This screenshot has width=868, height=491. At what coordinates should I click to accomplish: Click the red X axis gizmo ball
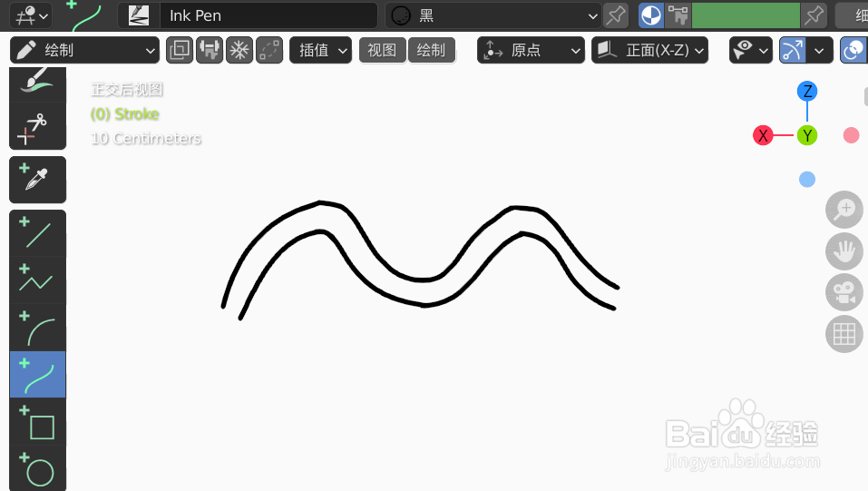(x=763, y=135)
